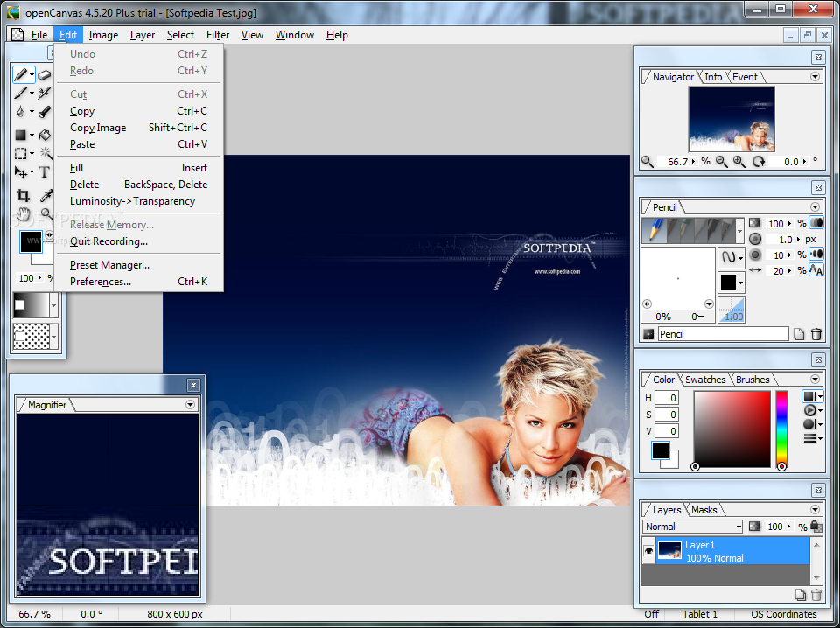Choose Quit Recording... from Edit menu
Screen dimensions: 840x628
pyautogui.click(x=139, y=241)
